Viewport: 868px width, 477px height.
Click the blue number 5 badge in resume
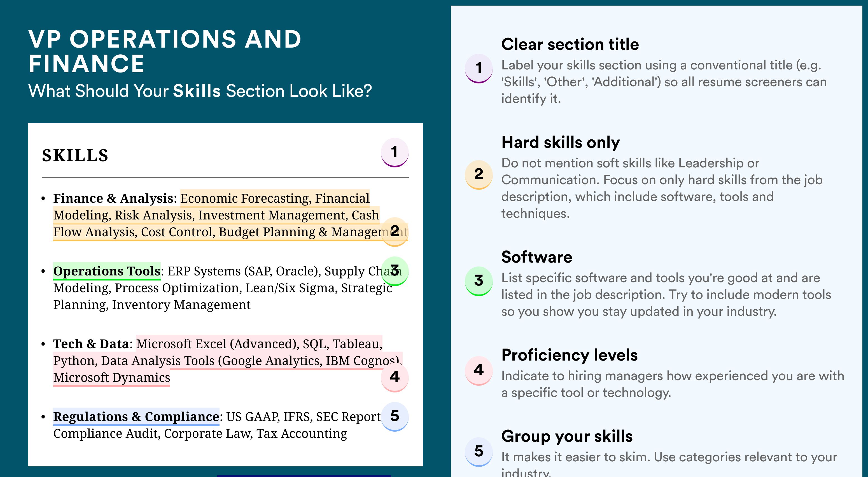395,416
